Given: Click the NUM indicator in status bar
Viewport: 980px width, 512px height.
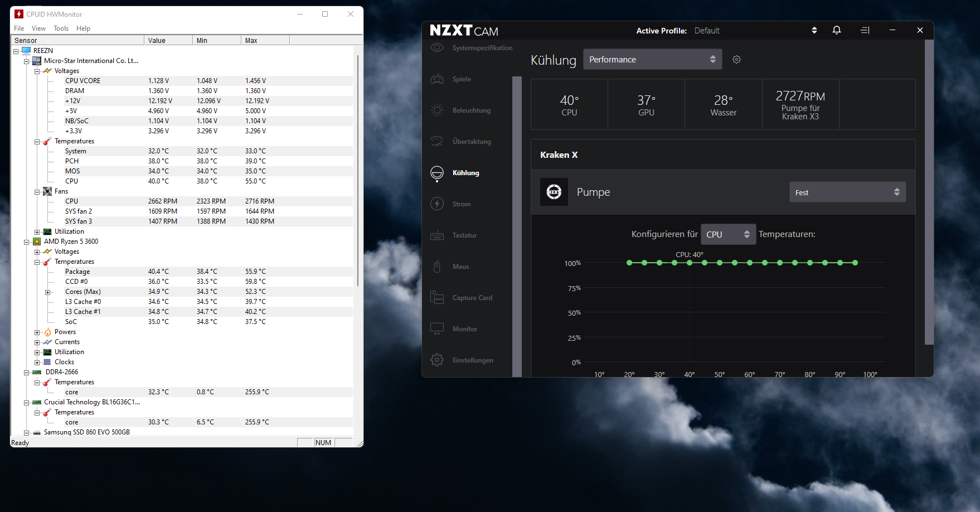Looking at the screenshot, I should (323, 443).
